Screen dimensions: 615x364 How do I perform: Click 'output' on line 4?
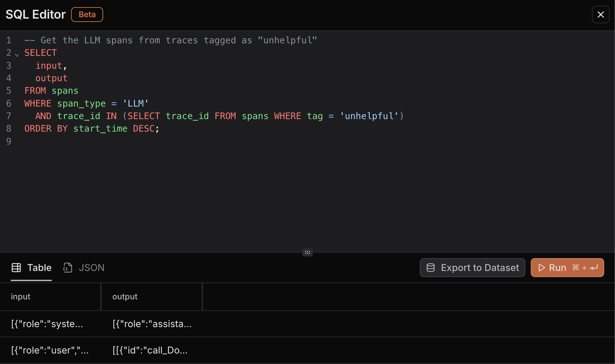[x=51, y=78]
